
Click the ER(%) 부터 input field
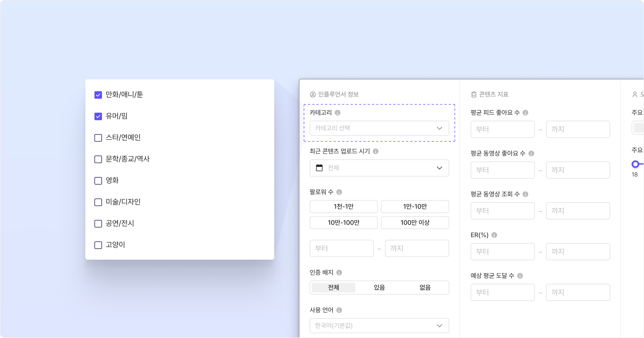502,252
